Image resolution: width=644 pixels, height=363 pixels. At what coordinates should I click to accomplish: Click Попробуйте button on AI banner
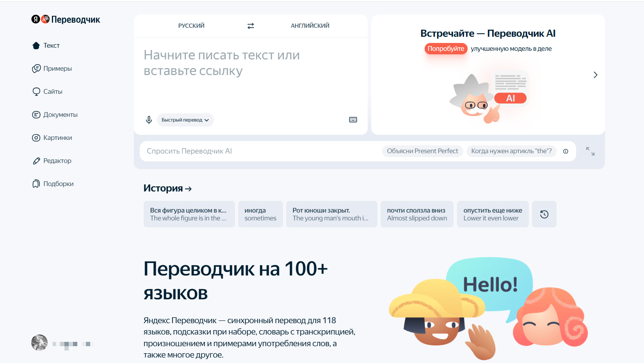coord(446,48)
